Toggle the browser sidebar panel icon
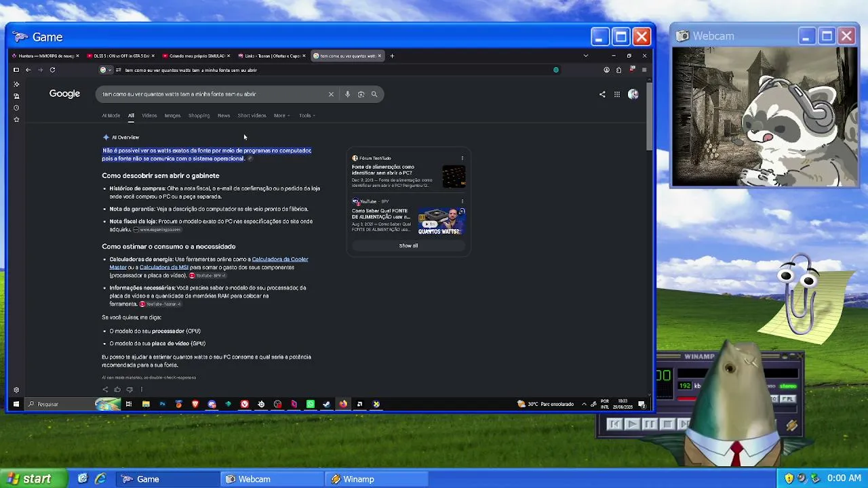 coord(16,70)
